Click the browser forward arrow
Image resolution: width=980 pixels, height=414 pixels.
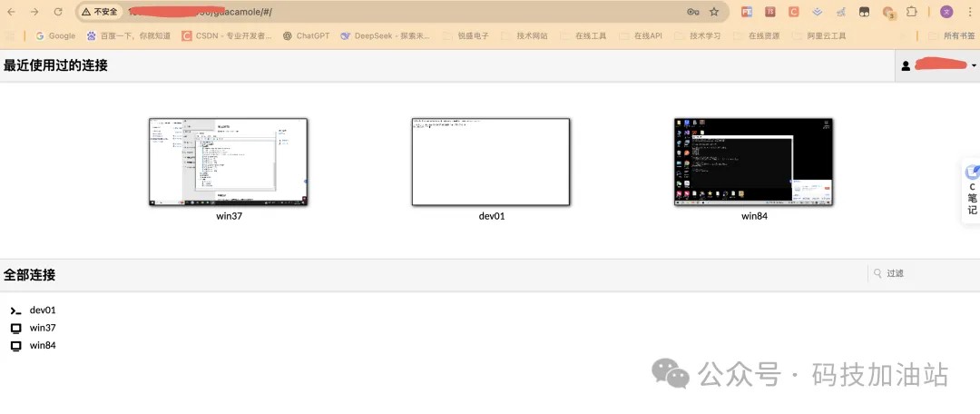coord(34,12)
